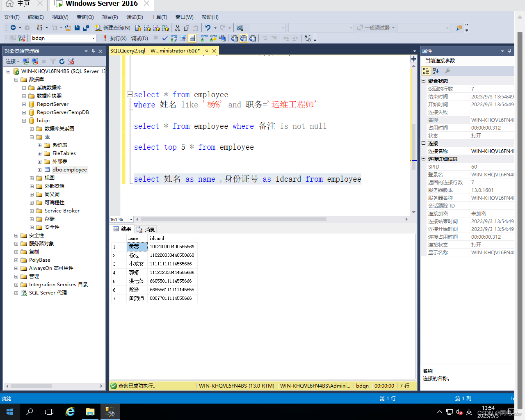525x420 pixels.
Task: Collapse the bdqn database node
Action: (24, 121)
